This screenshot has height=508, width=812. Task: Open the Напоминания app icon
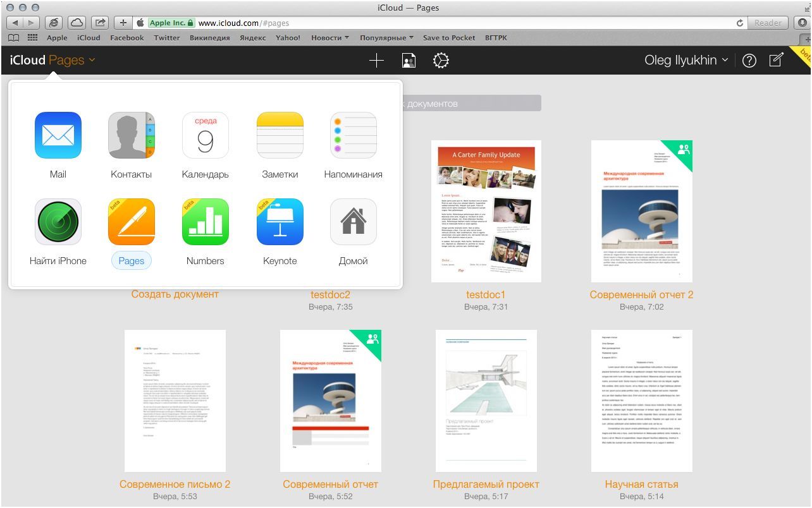point(353,135)
